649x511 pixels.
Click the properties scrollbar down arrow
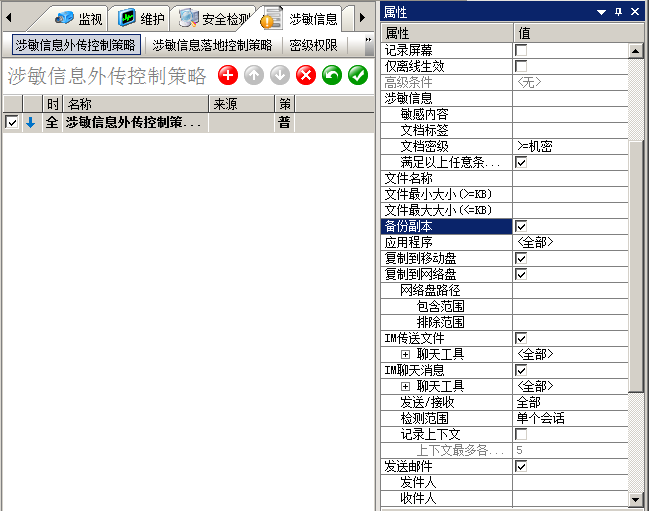tap(635, 498)
